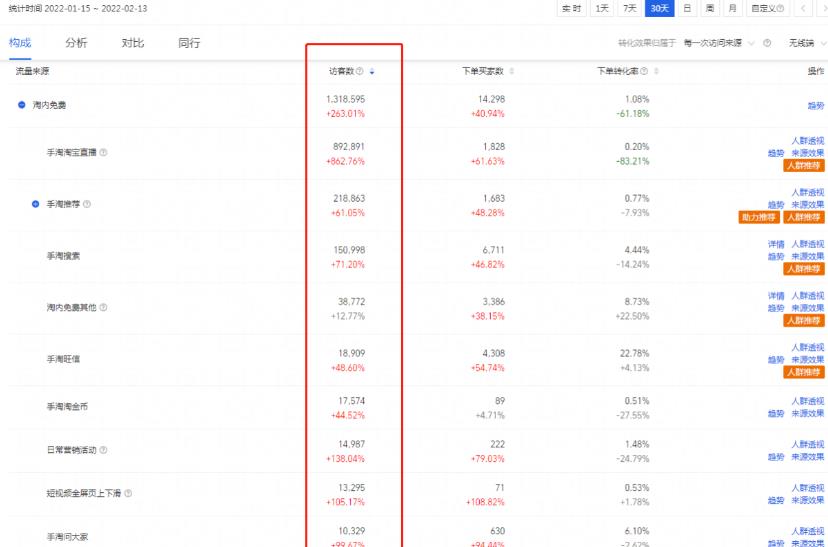
Task: Open help icon beside 短视频全屏页上下滑
Action: [128, 493]
